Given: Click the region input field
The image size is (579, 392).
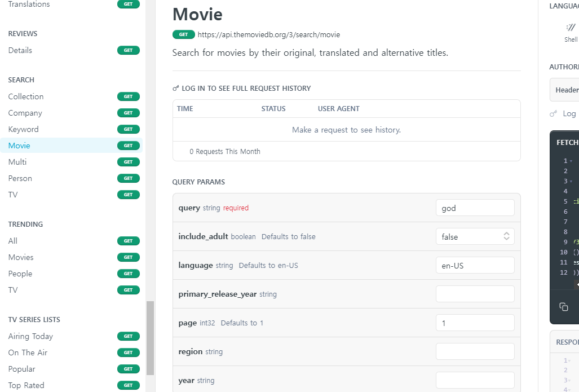Looking at the screenshot, I should point(475,351).
